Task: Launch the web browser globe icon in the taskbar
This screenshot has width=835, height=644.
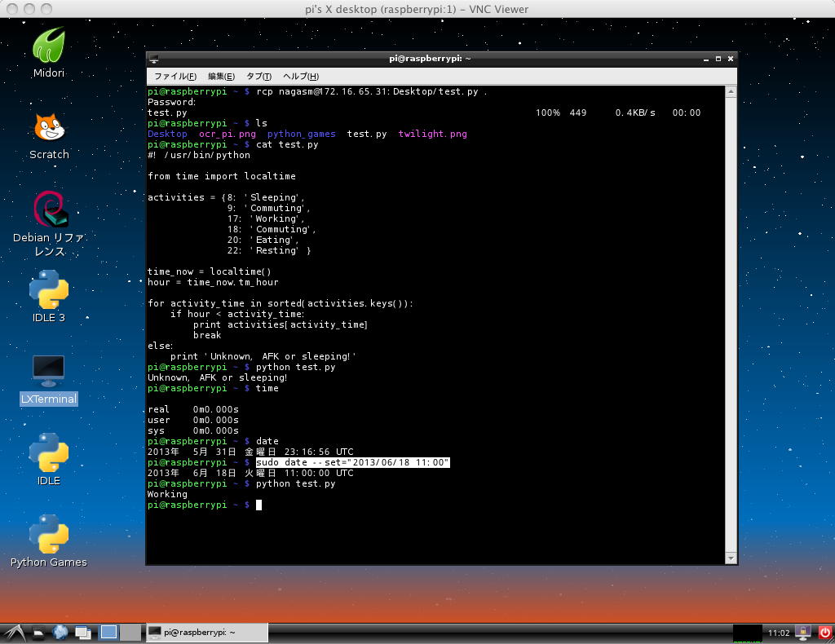Action: (60, 632)
